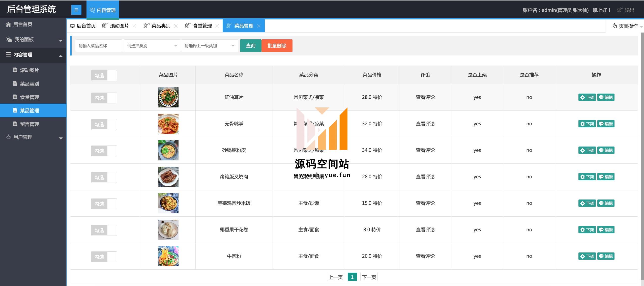The image size is (644, 286).
Task: Click the list icon next to 内容管理 in sidebar
Action: (9, 54)
